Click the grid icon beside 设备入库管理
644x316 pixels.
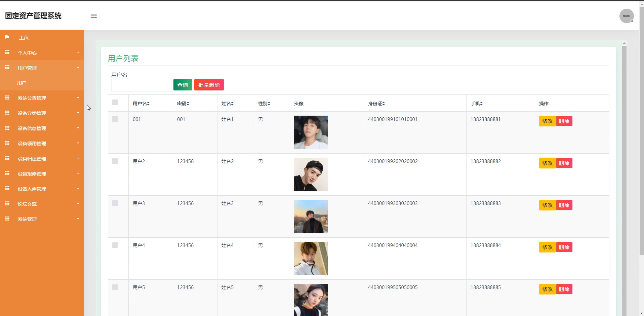click(7, 189)
